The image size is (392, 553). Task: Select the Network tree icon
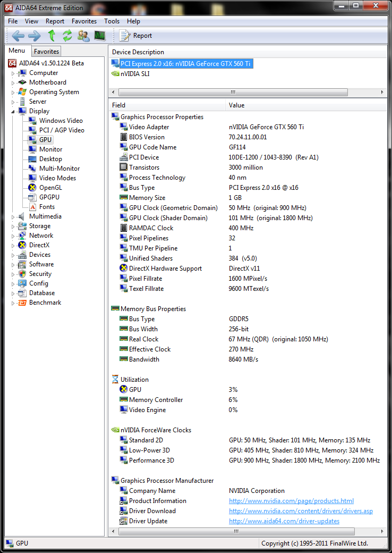tap(22, 236)
